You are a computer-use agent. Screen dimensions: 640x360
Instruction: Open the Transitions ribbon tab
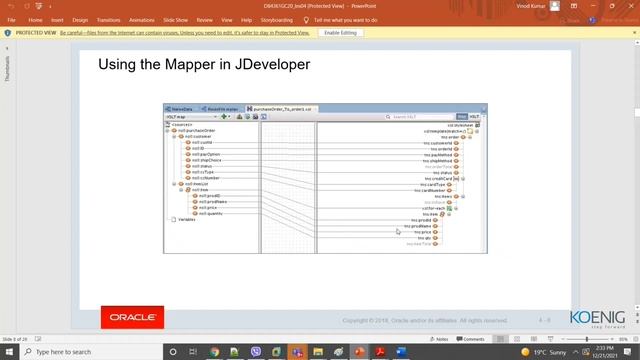(109, 20)
